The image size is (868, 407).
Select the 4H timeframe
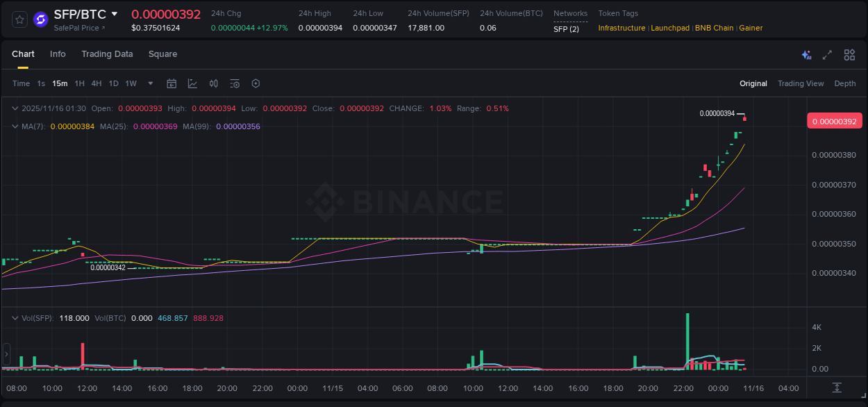pos(96,83)
